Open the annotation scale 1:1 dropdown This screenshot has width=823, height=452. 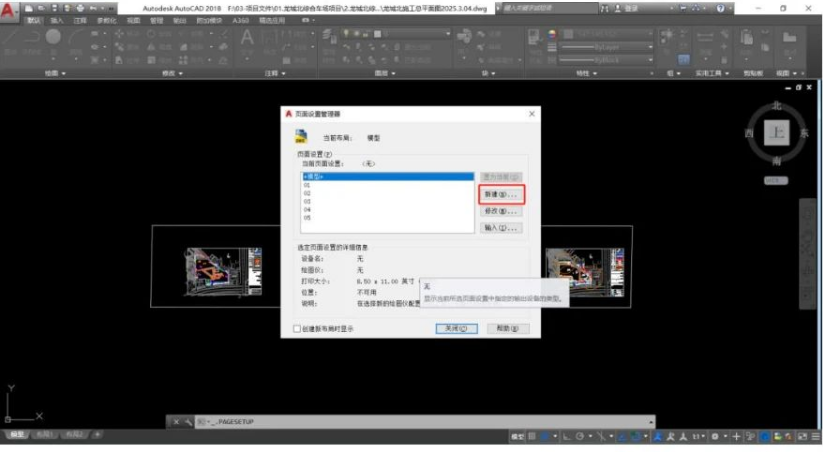point(698,436)
